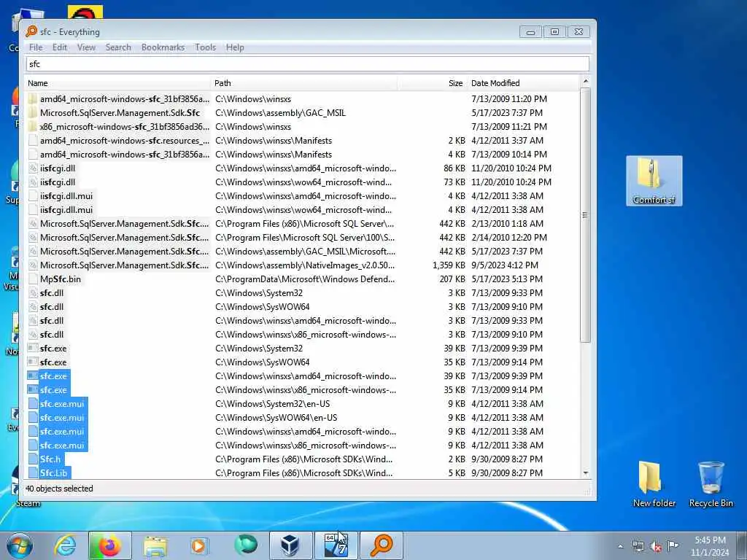Viewport: 747px width, 560px height.
Task: Click the date 9/5/2023 4:12 PM
Action: 505,265
